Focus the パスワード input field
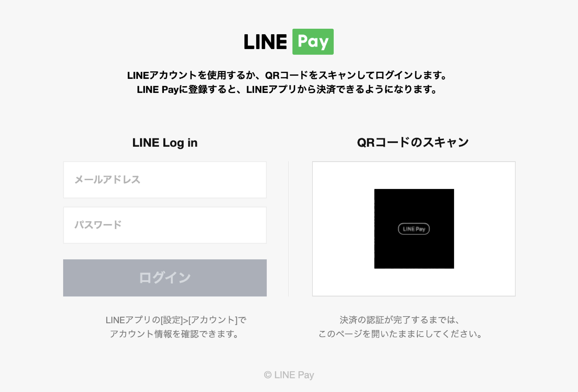Image resolution: width=578 pixels, height=392 pixels. [x=165, y=225]
